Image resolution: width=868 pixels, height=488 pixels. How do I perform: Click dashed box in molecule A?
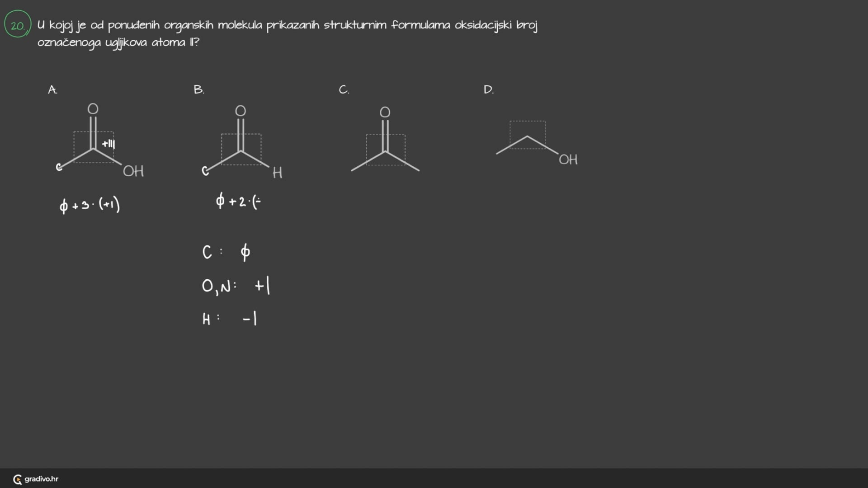(94, 147)
